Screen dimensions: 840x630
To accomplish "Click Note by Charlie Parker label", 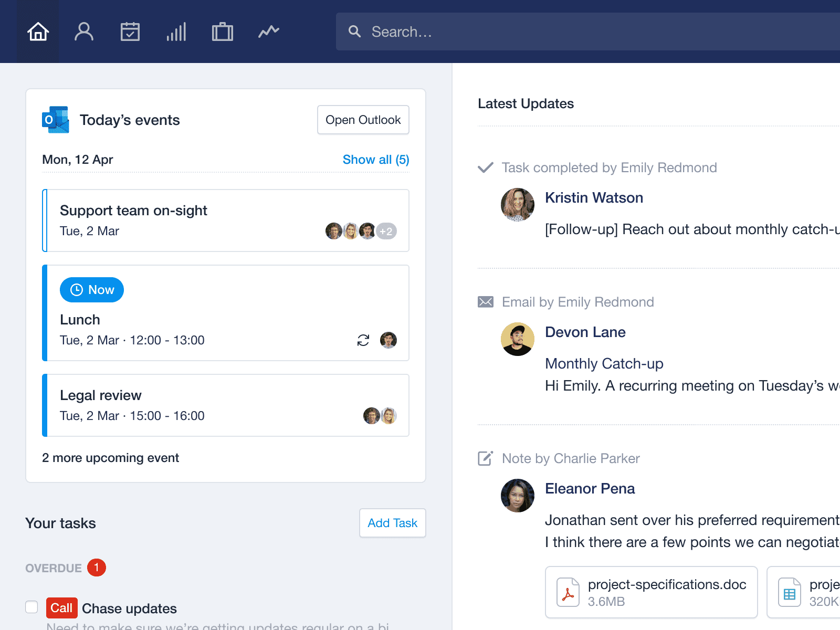I will point(571,458).
